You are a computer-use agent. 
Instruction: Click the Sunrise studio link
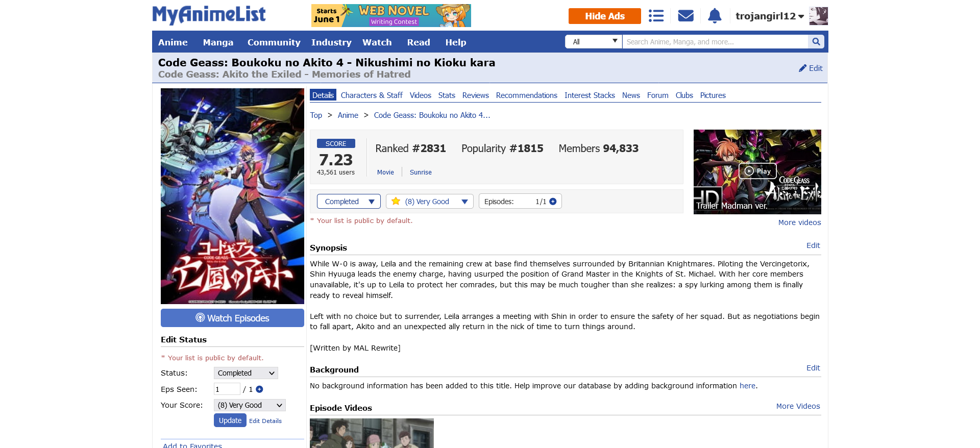click(421, 172)
